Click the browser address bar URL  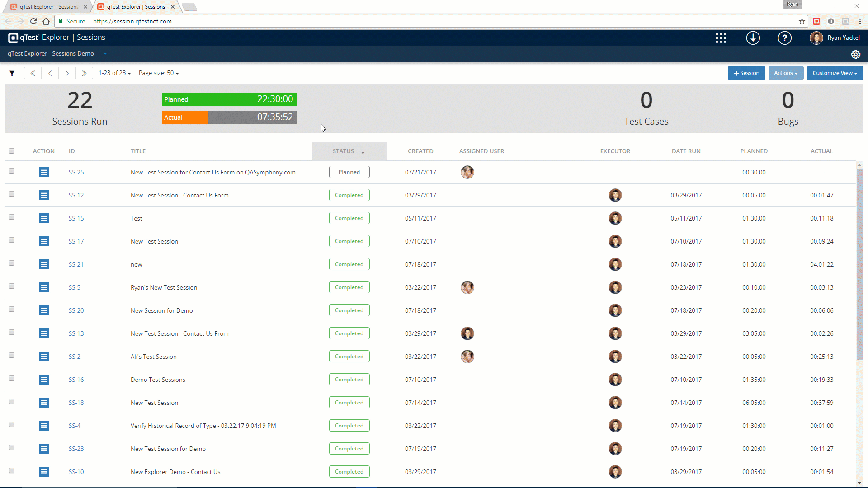tap(132, 21)
